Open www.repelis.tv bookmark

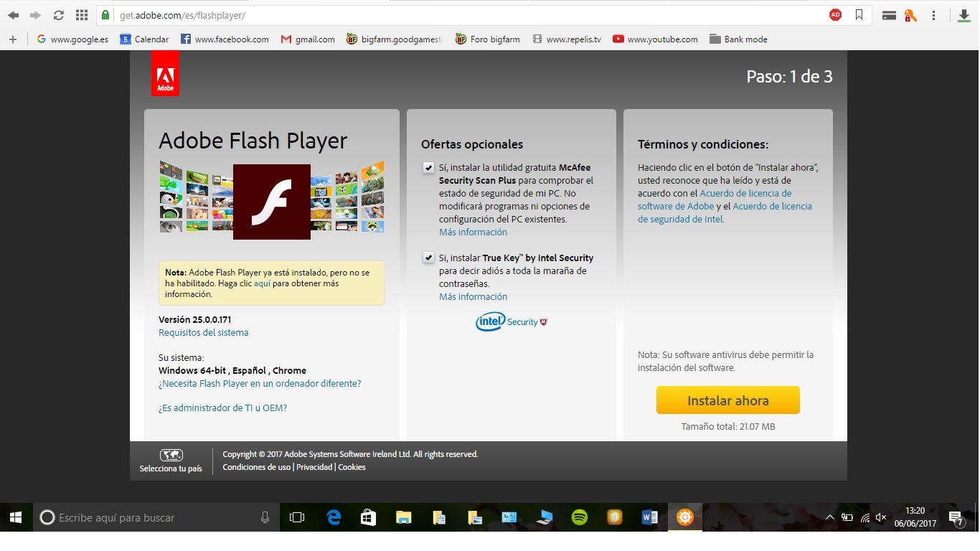point(567,39)
